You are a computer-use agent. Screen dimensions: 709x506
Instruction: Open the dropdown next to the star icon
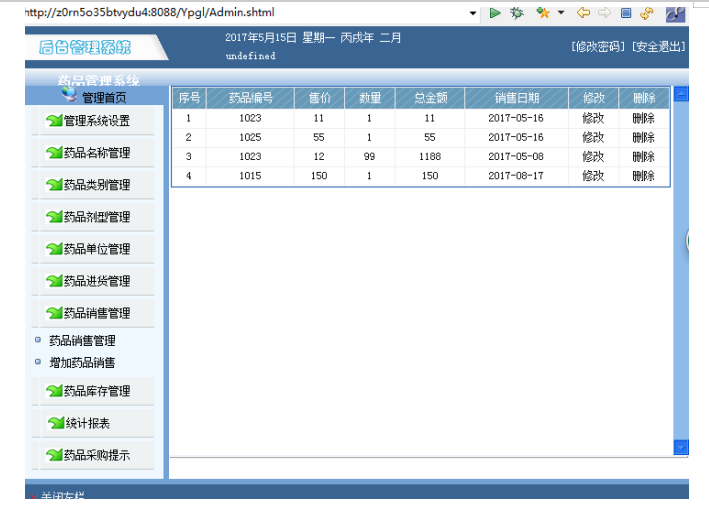tap(561, 13)
